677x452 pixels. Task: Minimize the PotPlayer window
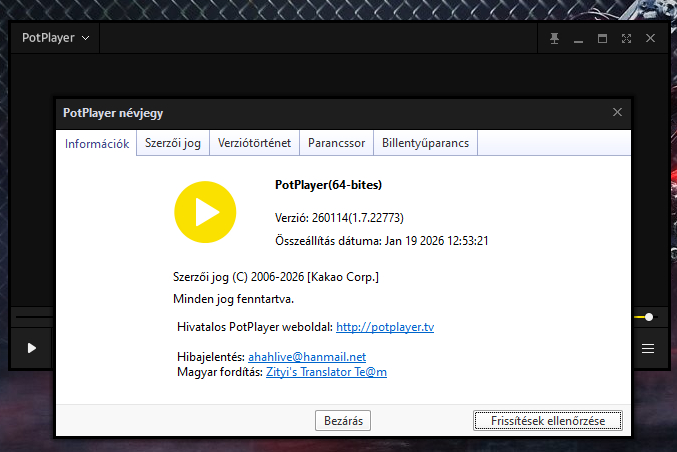click(578, 38)
